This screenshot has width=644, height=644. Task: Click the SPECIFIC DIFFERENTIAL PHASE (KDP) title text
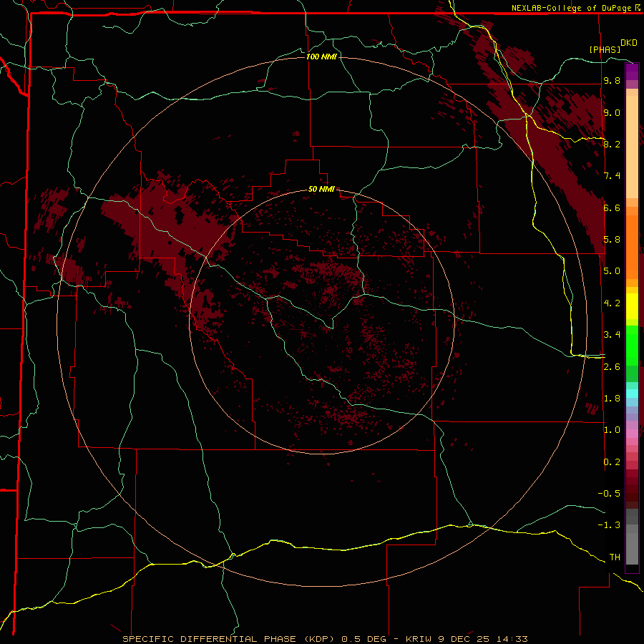[x=230, y=639]
